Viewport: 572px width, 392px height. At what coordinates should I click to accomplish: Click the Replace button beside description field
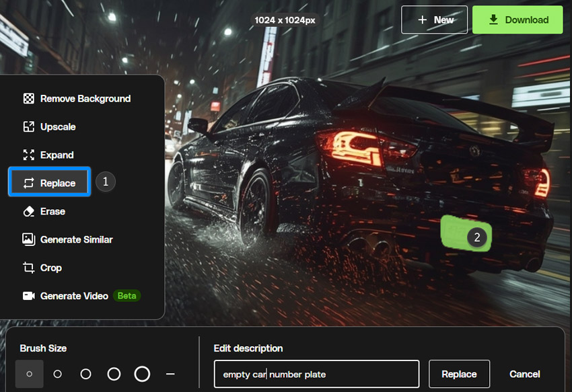(x=459, y=374)
